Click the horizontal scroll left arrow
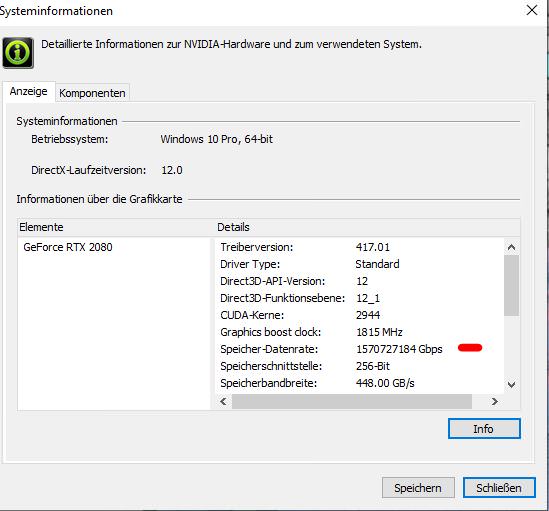The width and height of the screenshot is (549, 511). click(x=223, y=401)
